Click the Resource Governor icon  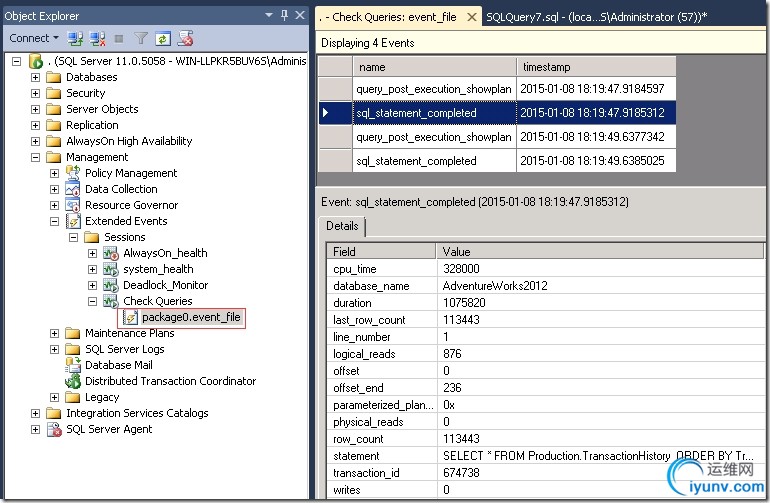tap(73, 205)
